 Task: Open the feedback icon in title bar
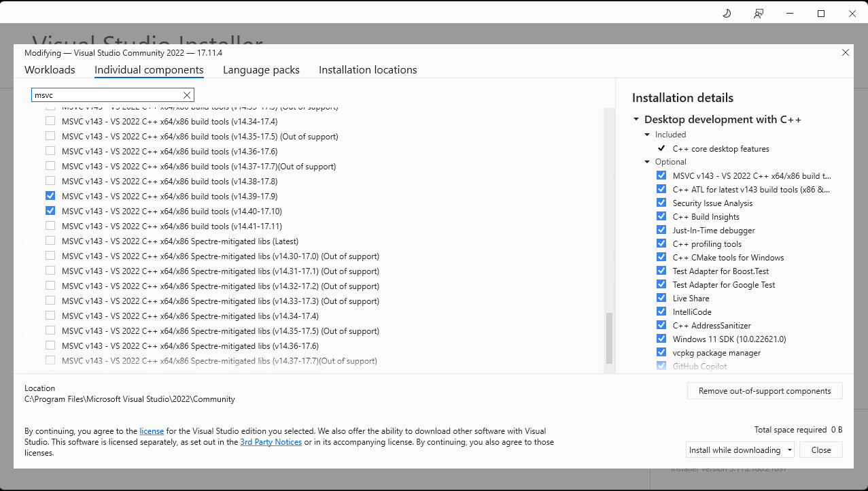pyautogui.click(x=759, y=14)
